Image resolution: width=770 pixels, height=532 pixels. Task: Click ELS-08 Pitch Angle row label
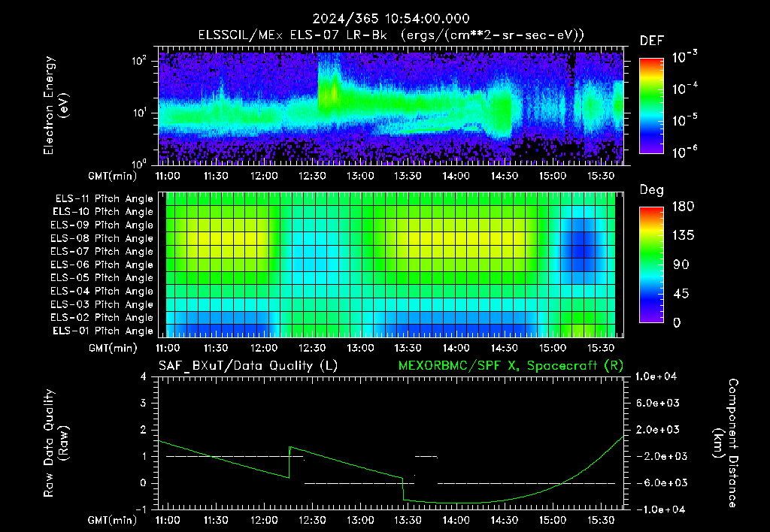click(102, 238)
